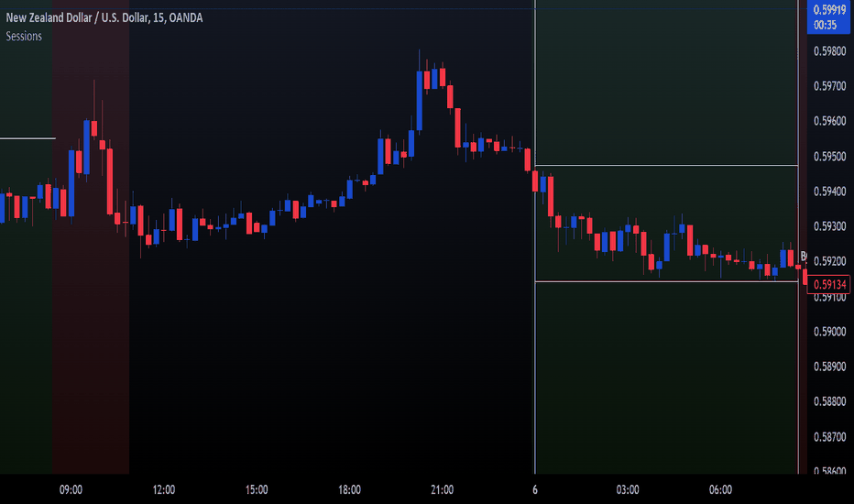Click the 0.59300 price axis label
The height and width of the screenshot is (504, 854).
pos(829,226)
